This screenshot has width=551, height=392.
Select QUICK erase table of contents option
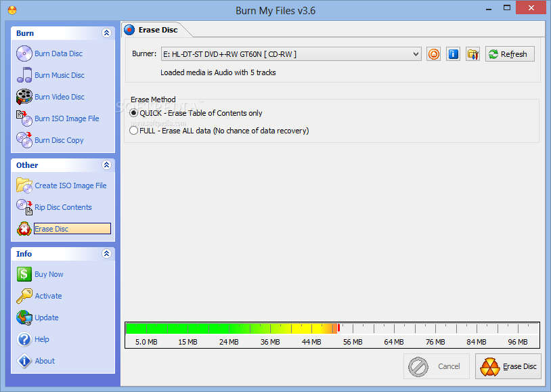(196, 113)
